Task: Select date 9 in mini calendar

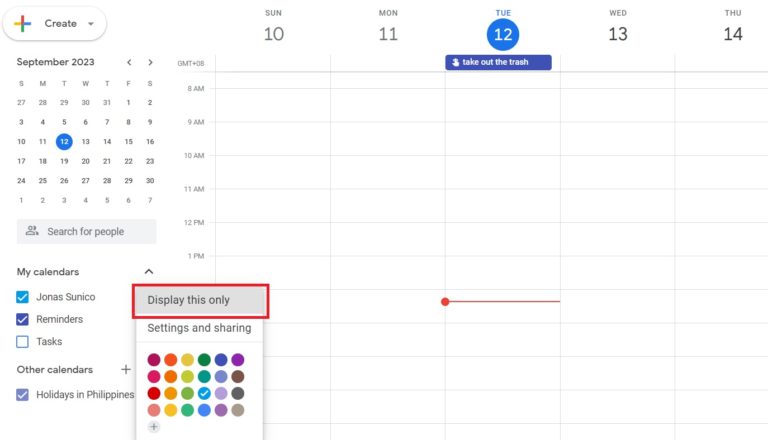Action: pyautogui.click(x=150, y=122)
